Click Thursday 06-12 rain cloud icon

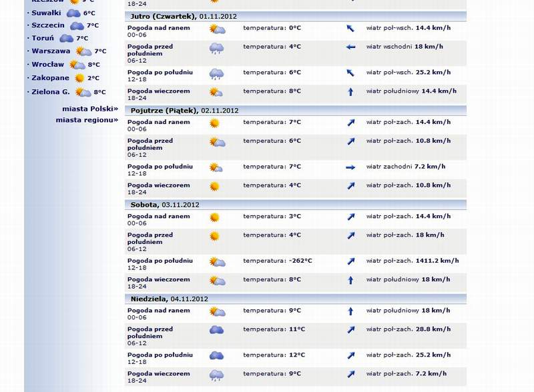[x=216, y=47]
